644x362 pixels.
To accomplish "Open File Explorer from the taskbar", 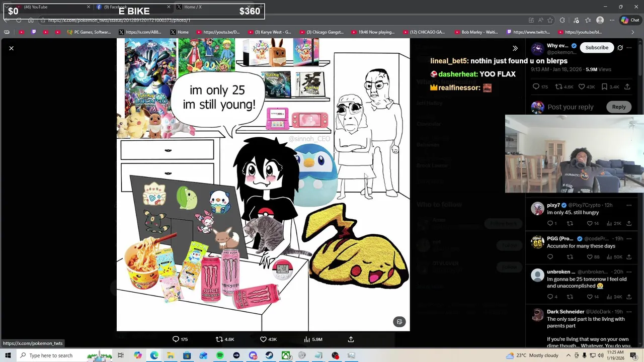I will click(171, 355).
